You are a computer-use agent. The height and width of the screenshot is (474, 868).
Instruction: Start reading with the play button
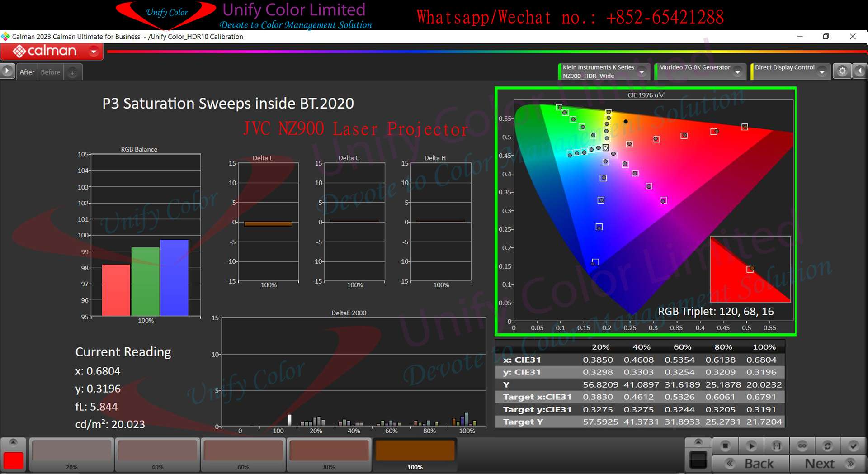click(751, 446)
